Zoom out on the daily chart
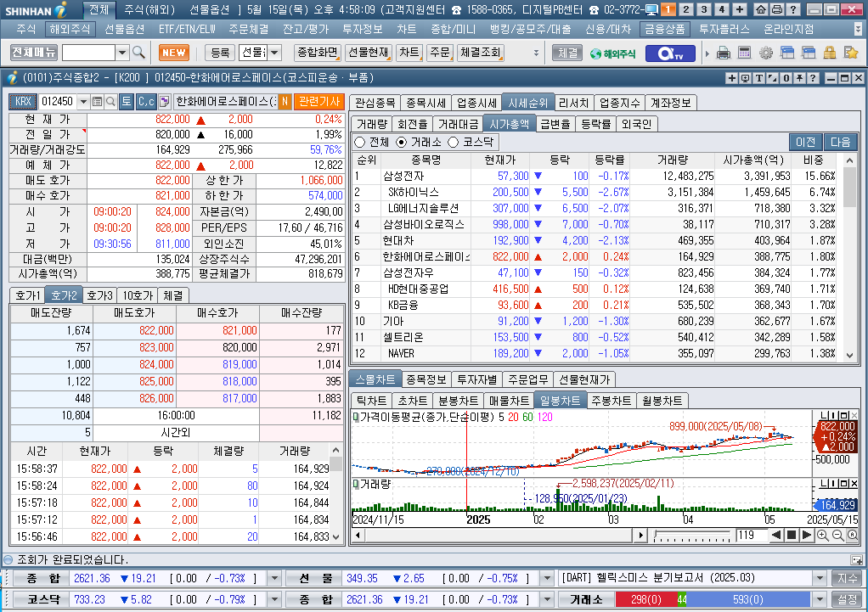 [838, 535]
